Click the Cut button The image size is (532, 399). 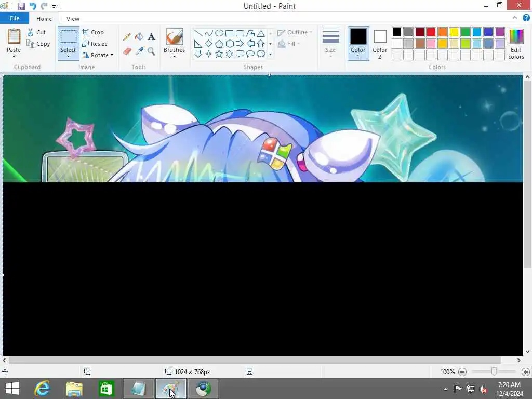click(37, 32)
